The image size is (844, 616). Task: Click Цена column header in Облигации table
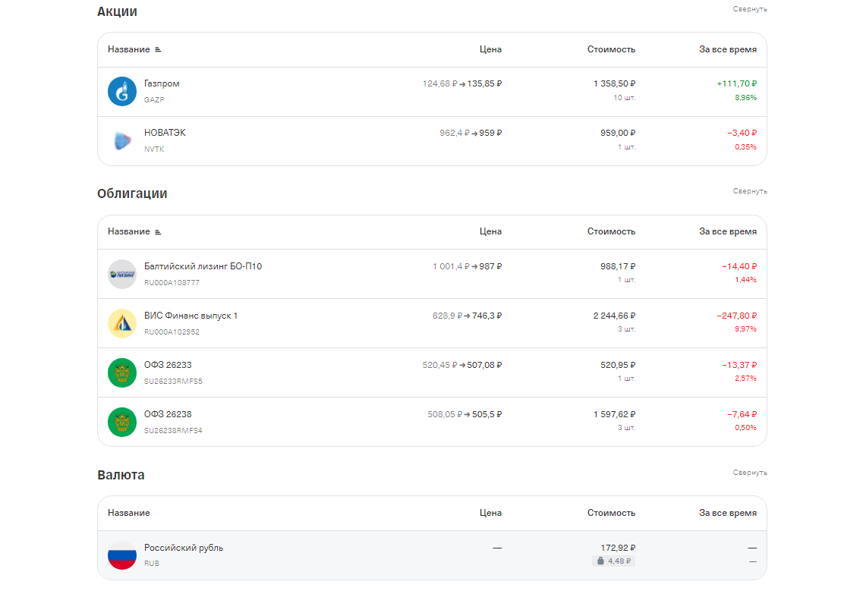click(490, 231)
